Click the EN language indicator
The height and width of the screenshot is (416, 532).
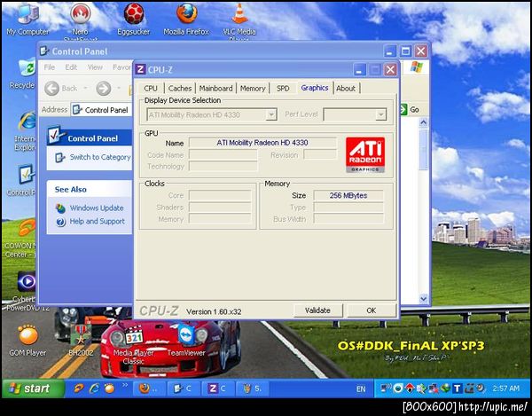pos(361,389)
